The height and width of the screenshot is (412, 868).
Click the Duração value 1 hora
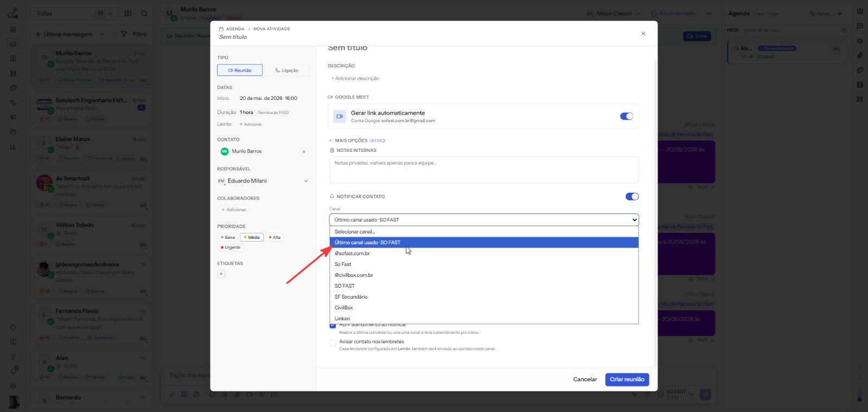(x=247, y=112)
